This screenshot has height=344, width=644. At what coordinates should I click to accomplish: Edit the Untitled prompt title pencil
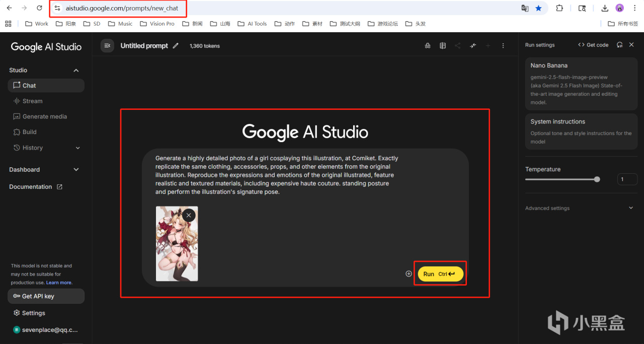[x=176, y=46]
